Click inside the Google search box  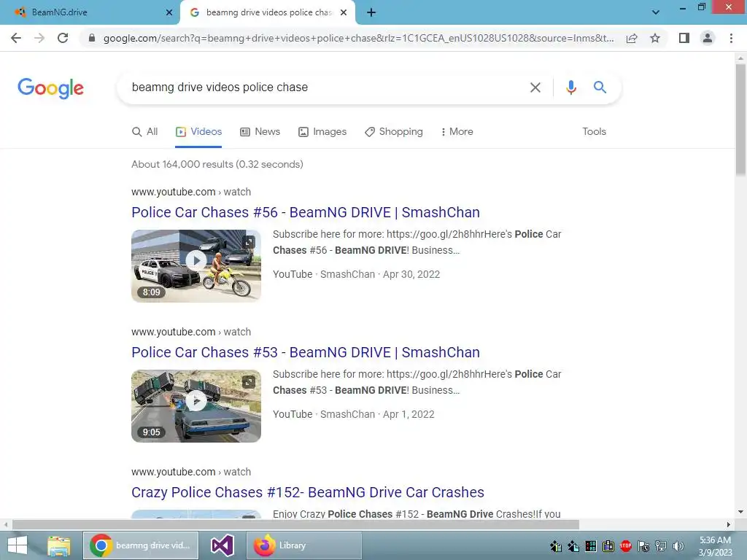(x=324, y=87)
